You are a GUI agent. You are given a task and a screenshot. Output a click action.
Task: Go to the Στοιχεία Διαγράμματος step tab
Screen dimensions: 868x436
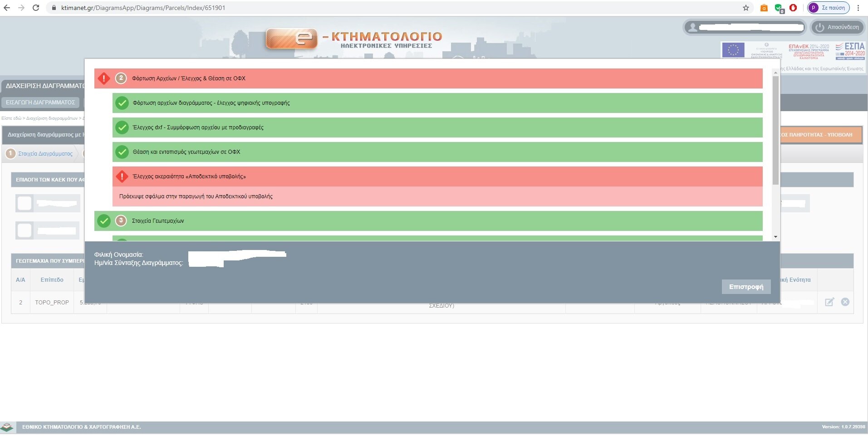tap(45, 154)
